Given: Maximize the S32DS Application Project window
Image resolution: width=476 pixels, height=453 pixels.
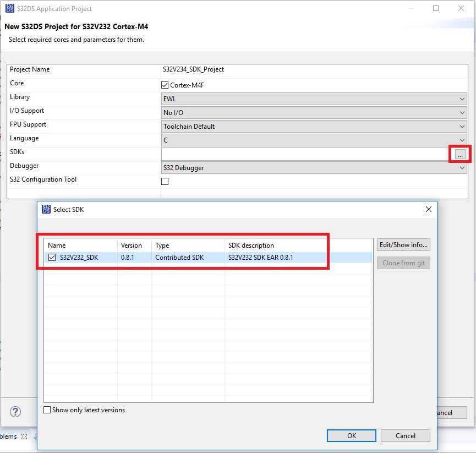Looking at the screenshot, I should click(x=436, y=8).
